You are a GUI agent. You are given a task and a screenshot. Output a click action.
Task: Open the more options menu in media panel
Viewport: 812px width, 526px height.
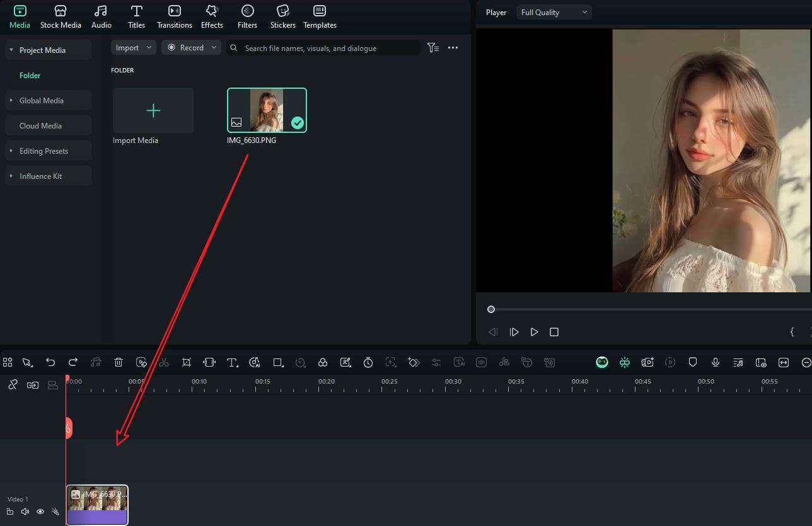point(453,47)
